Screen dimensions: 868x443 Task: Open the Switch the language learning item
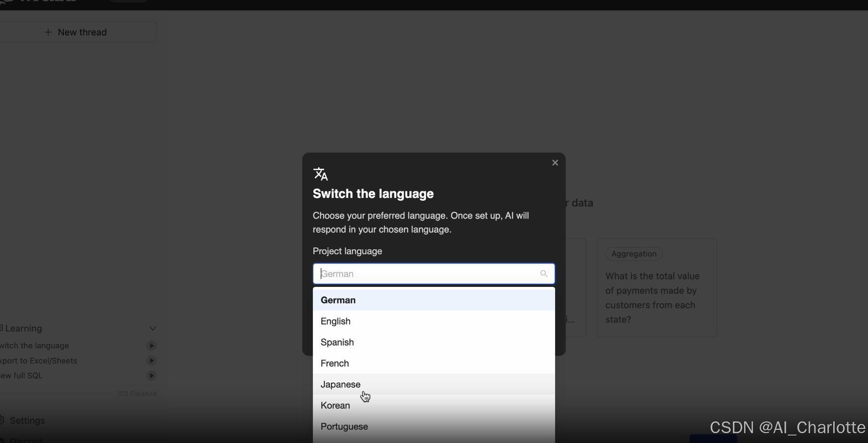pos(34,345)
